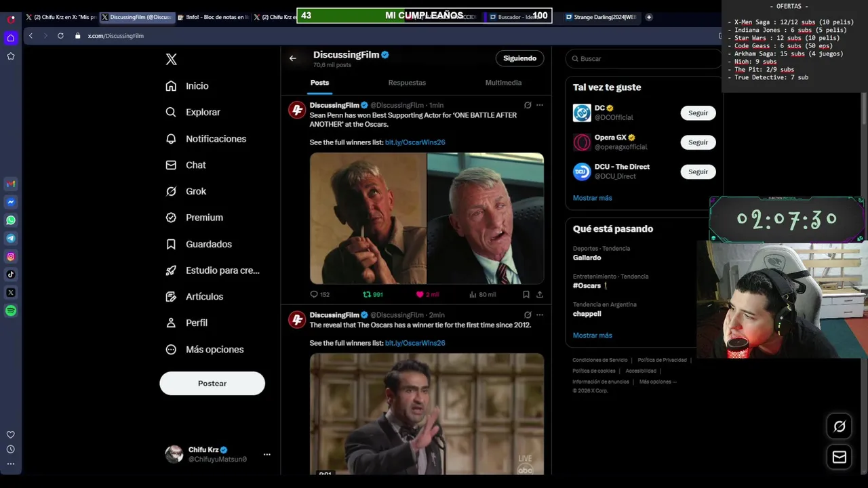
Task: Unlike the Sean Penn post heart
Action: [x=427, y=294]
